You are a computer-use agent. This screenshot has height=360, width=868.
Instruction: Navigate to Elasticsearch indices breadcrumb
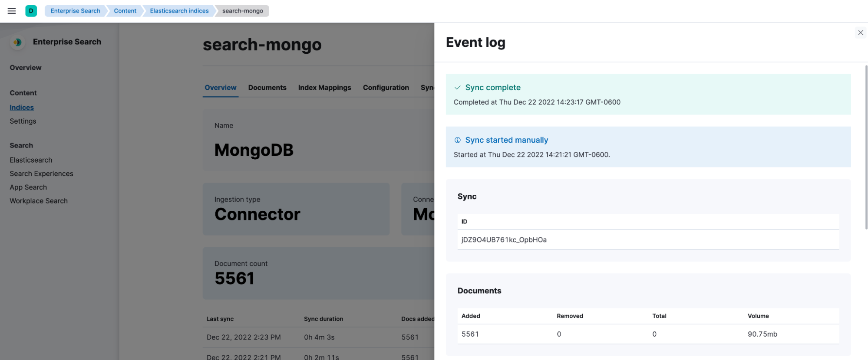click(179, 11)
